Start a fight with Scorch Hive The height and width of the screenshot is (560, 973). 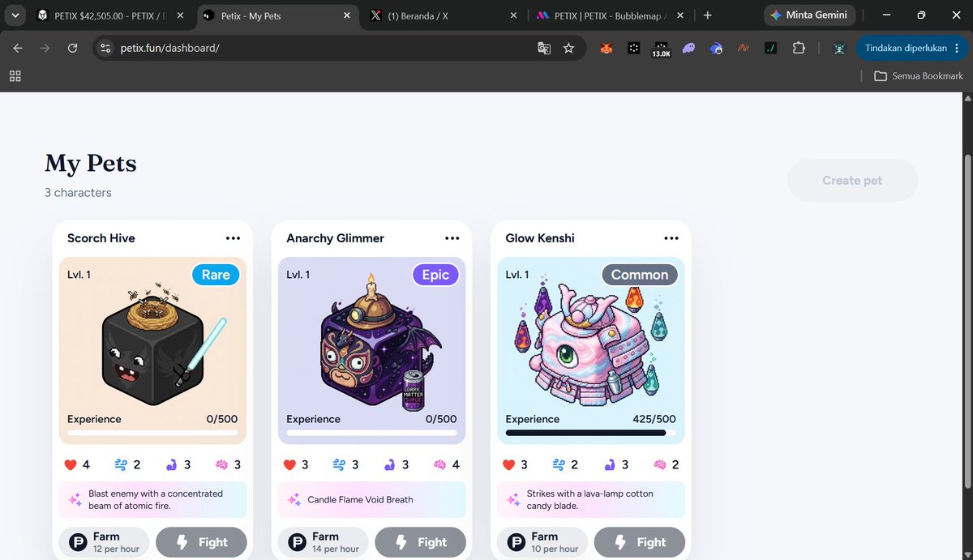[x=201, y=542]
